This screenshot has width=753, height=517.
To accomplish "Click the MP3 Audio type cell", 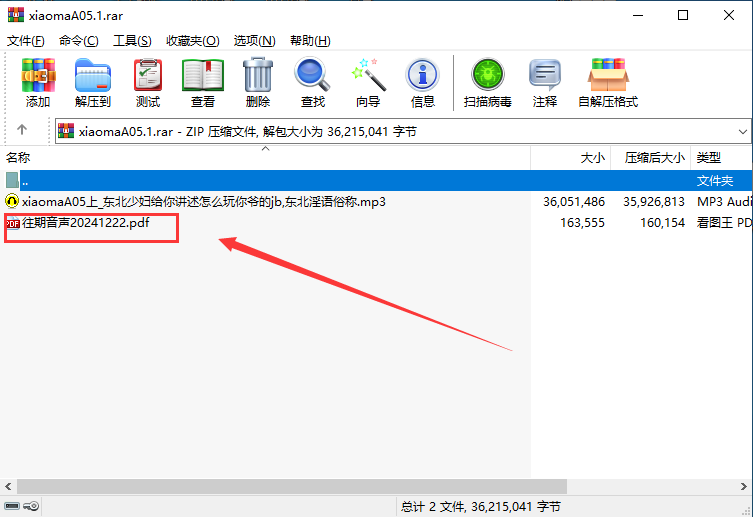I will click(724, 202).
